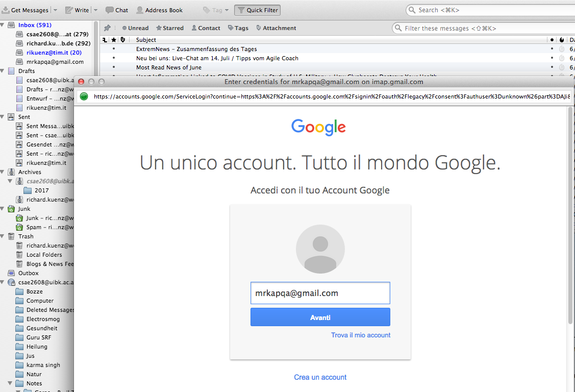Image resolution: width=575 pixels, height=392 pixels.
Task: Click the Sent folder icon
Action: (11, 116)
